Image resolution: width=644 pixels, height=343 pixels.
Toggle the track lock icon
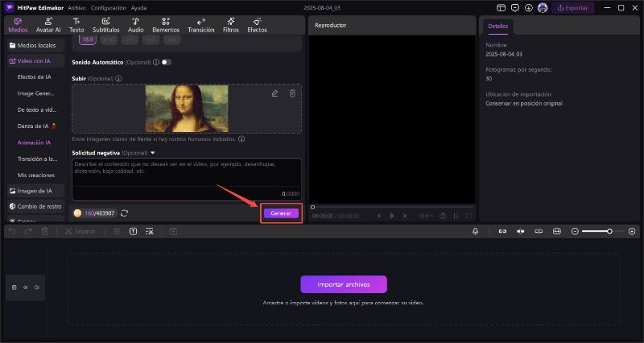[x=14, y=287]
